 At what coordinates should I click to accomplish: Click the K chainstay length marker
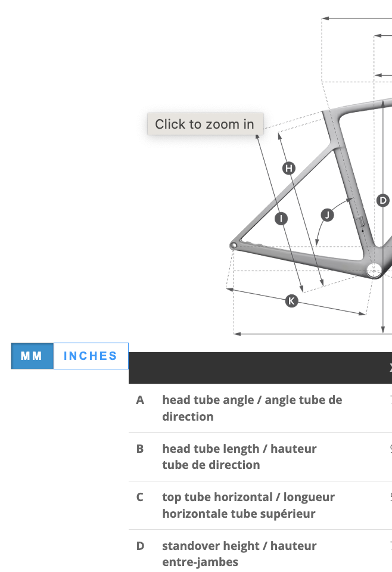tap(291, 301)
